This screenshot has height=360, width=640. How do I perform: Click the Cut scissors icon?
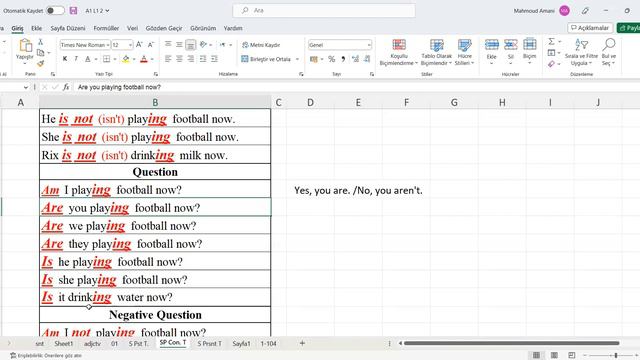pyautogui.click(x=40, y=42)
